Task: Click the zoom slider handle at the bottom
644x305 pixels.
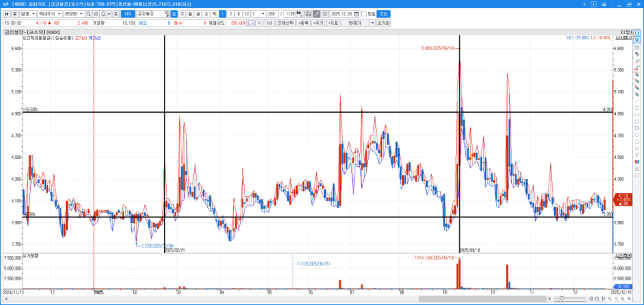Action: pos(562,298)
